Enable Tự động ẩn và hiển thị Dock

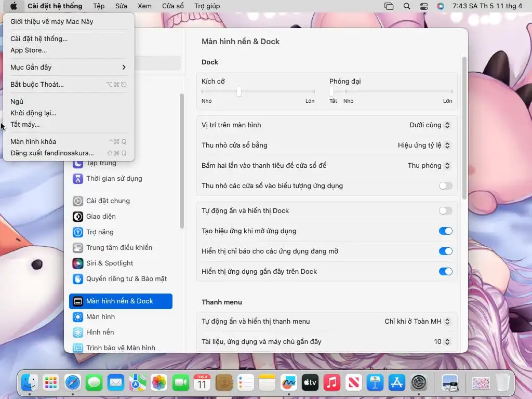pos(445,211)
